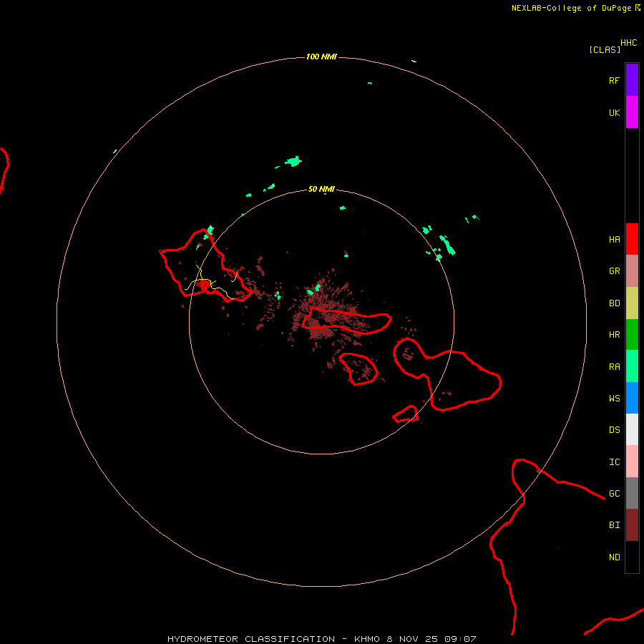Click the GC legend label
The image size is (644, 644).
(x=614, y=494)
